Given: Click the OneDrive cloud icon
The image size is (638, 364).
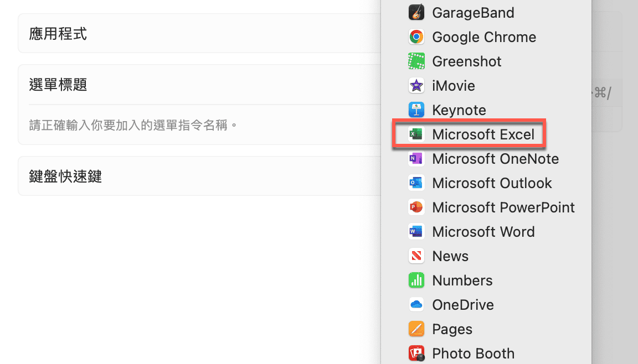Looking at the screenshot, I should click(x=416, y=305).
